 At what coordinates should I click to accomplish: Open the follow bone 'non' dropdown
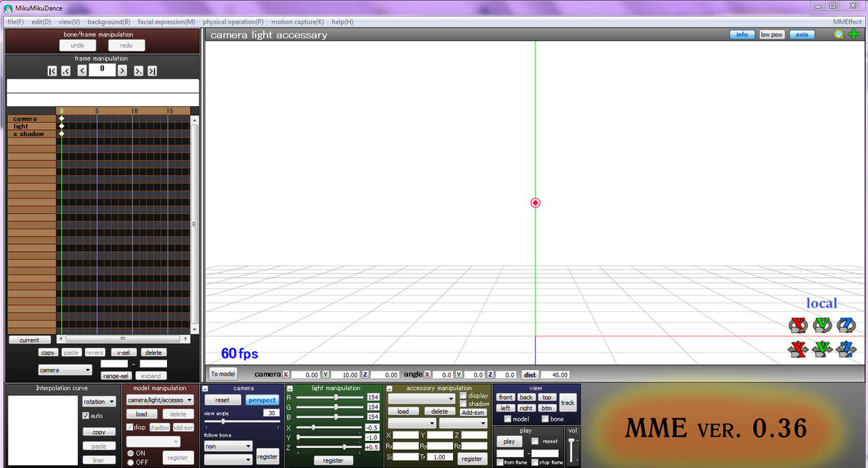pyautogui.click(x=228, y=446)
